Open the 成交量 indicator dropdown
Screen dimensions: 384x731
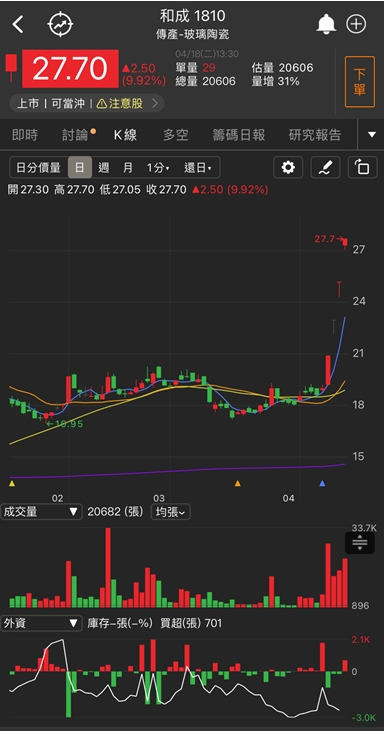41,512
